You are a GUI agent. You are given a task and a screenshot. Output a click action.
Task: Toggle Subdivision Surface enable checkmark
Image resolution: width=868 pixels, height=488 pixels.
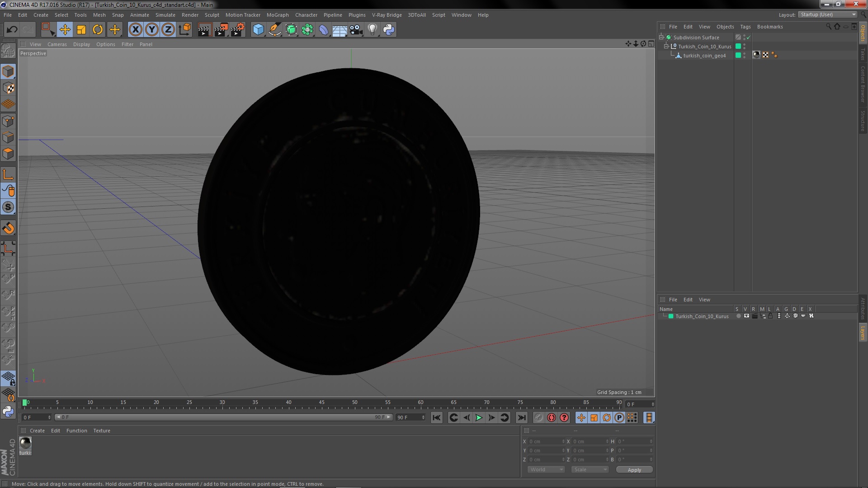(748, 38)
